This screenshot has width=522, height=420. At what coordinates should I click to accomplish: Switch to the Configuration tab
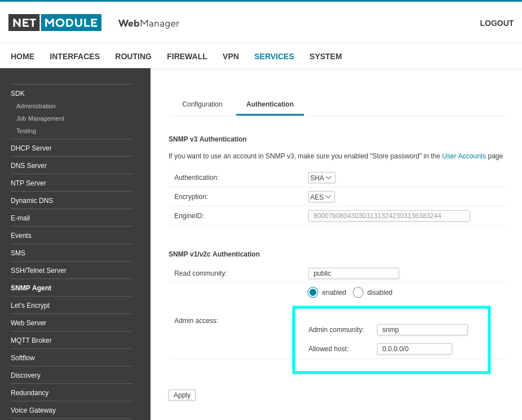click(x=202, y=104)
